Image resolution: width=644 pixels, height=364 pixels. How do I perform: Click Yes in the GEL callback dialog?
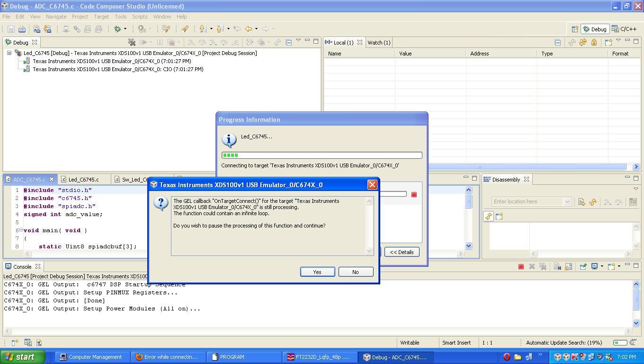317,272
